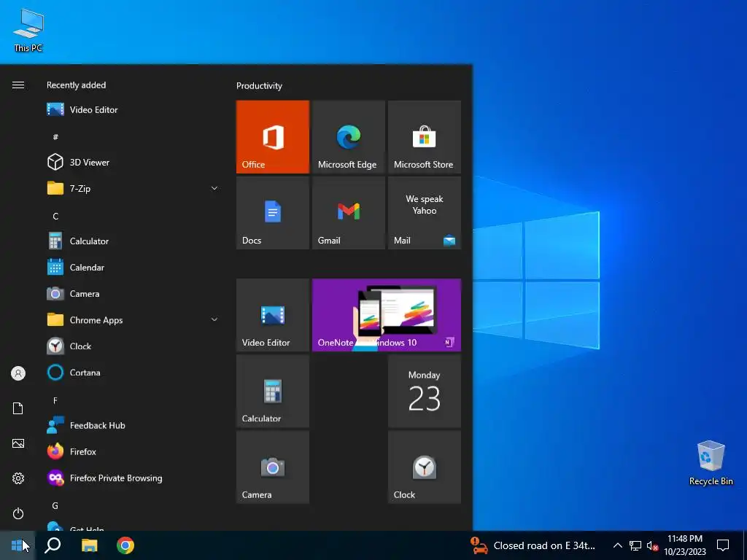The width and height of the screenshot is (747, 560).
Task: Open 3D Viewer from the app list
Action: (133, 163)
